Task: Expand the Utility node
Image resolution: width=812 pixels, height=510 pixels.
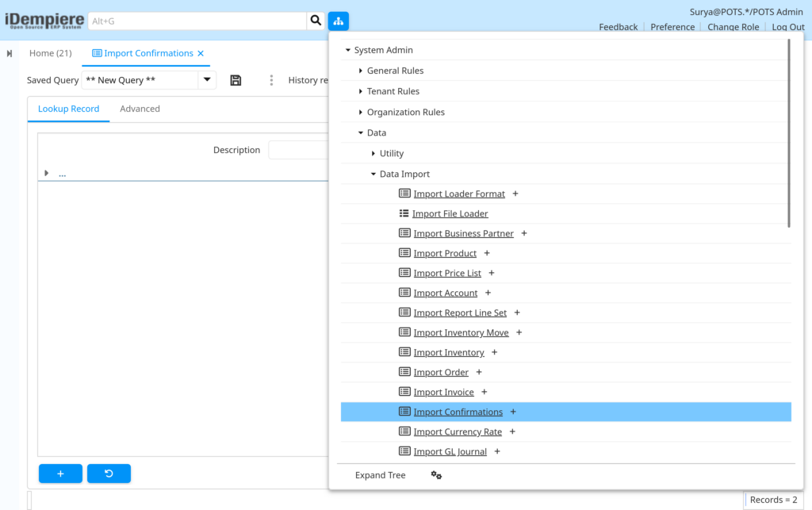Action: (373, 153)
